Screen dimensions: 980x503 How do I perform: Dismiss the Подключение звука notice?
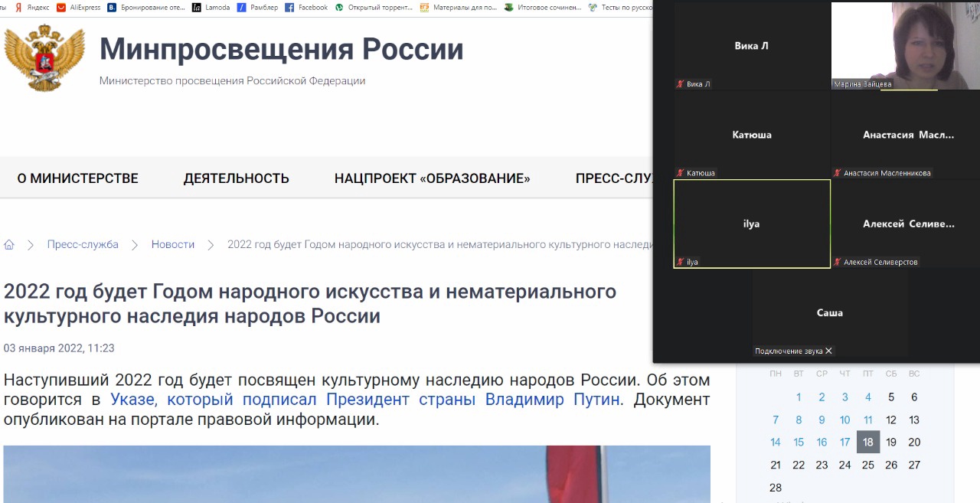pyautogui.click(x=828, y=351)
